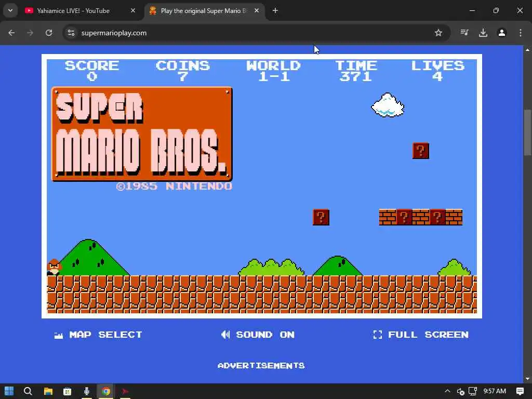The height and width of the screenshot is (399, 532).
Task: Click the Super Mario Bros. title sign
Action: pos(142,134)
